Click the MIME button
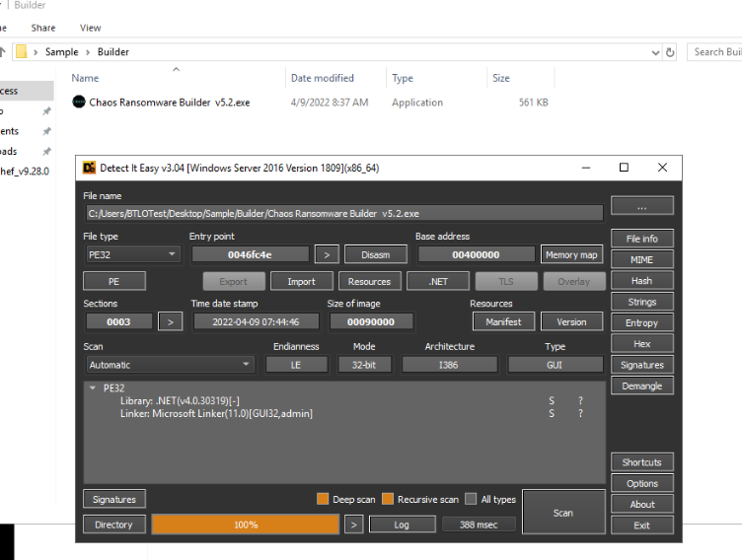This screenshot has height=560, width=742. point(641,259)
